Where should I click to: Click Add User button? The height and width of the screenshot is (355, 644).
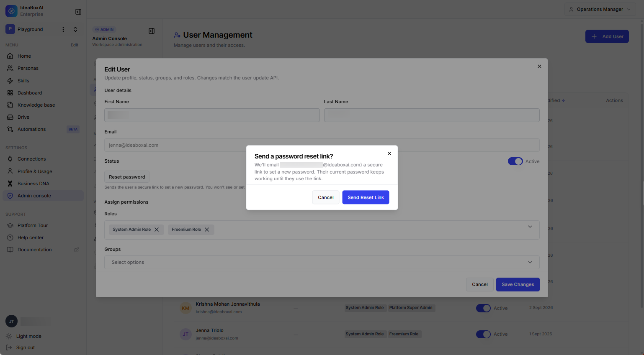[607, 36]
